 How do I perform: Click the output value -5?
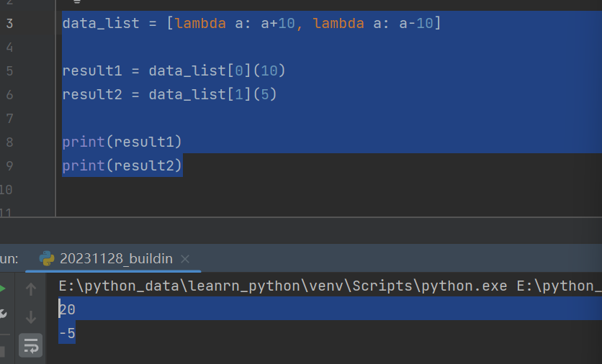coord(67,333)
